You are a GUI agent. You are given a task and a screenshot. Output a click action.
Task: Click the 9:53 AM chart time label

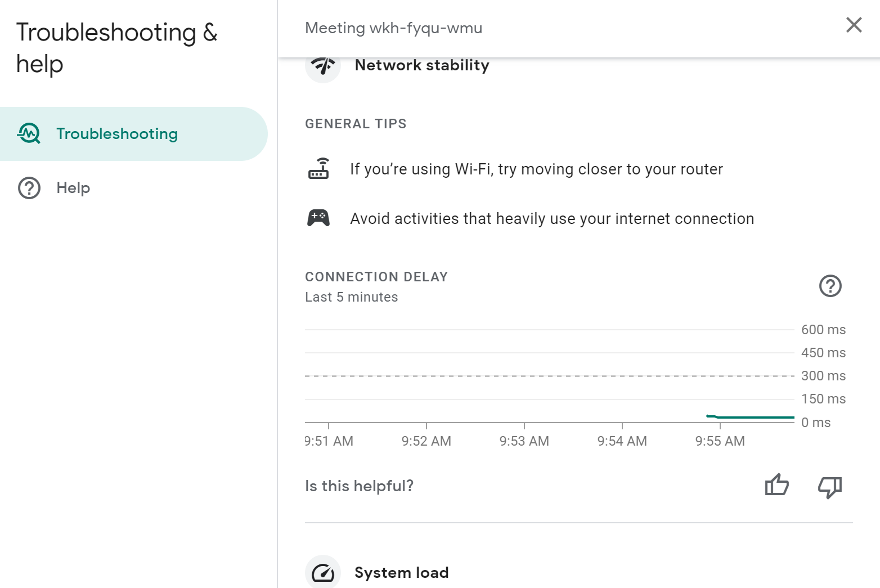click(x=524, y=441)
